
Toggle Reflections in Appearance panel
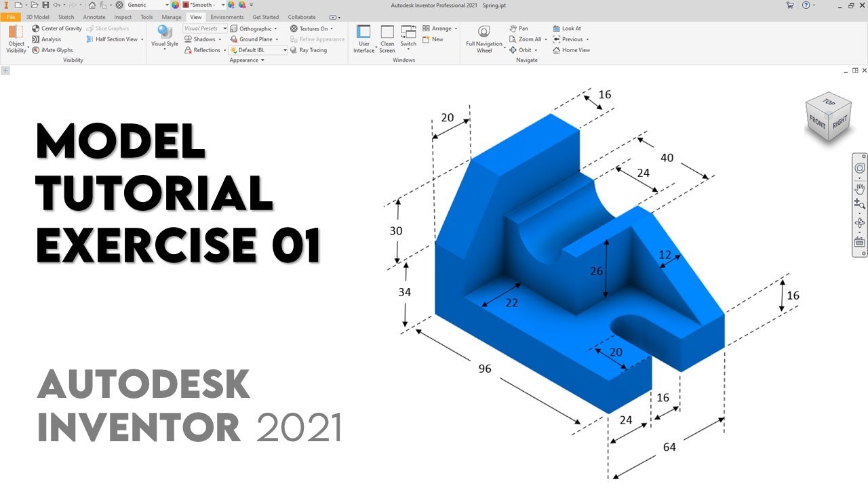203,50
